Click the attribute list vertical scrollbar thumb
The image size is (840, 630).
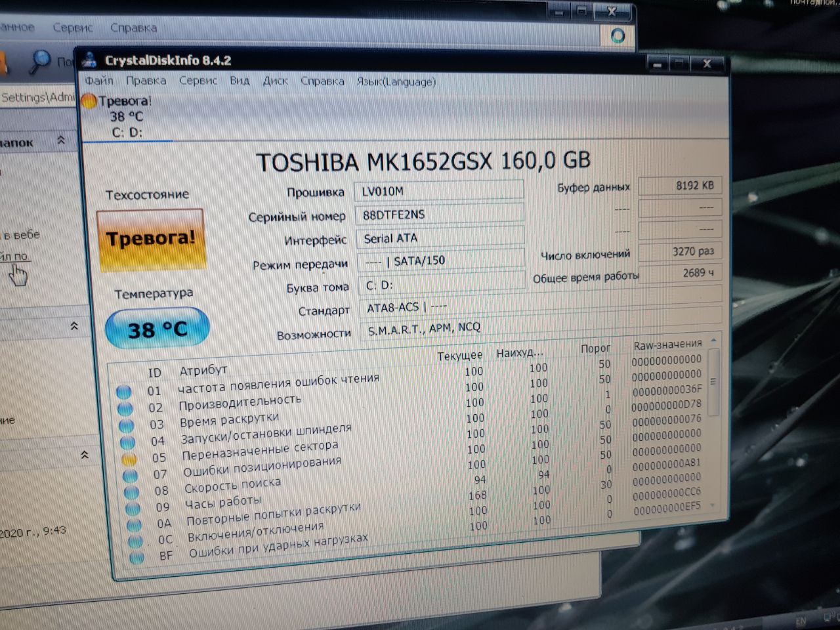coord(713,381)
